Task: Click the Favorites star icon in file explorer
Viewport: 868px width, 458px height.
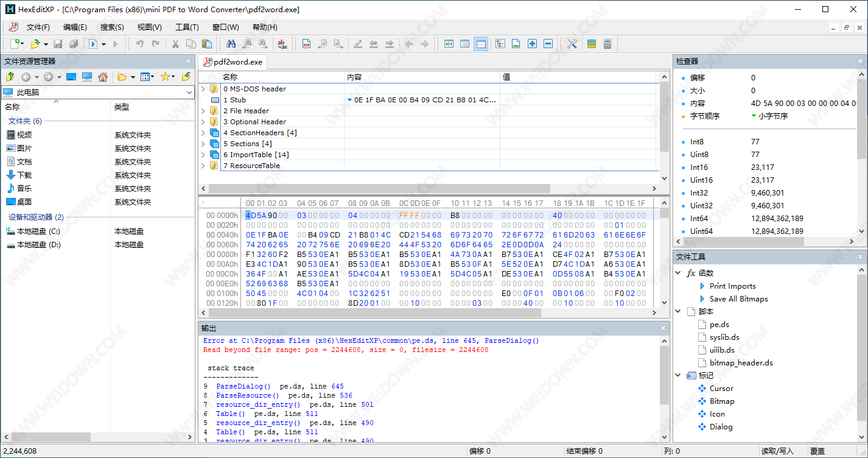Action: 164,77
